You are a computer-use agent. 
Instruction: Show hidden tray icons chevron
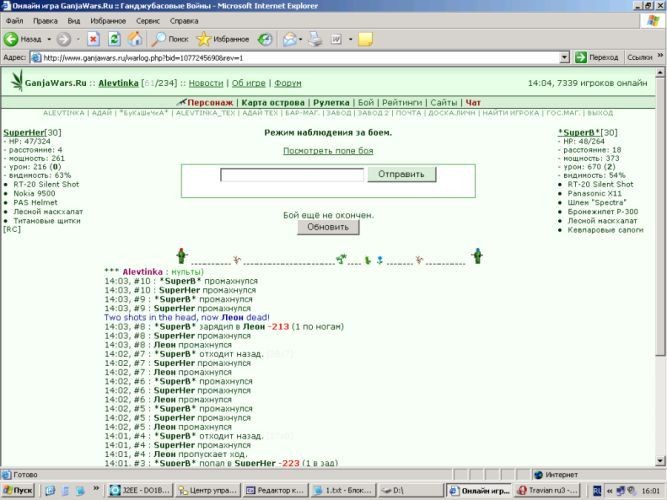tap(609, 491)
